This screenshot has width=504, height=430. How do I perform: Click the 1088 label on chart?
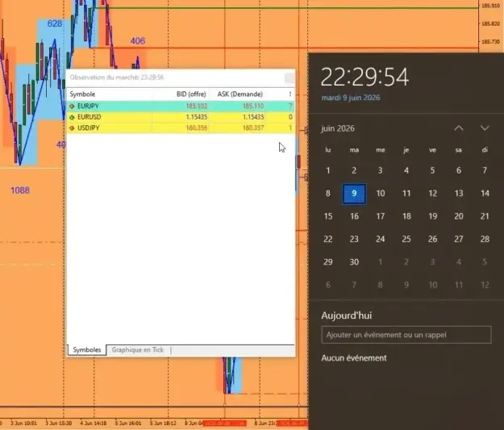(x=20, y=190)
